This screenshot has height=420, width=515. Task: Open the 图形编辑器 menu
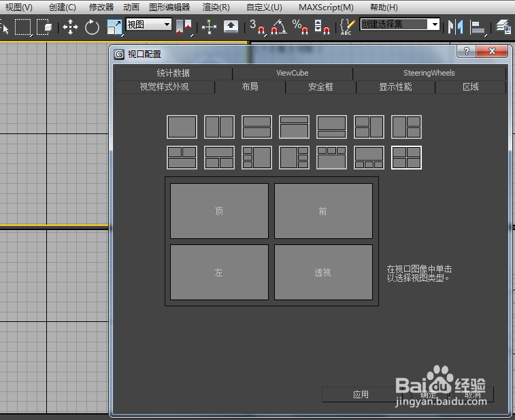coord(169,7)
